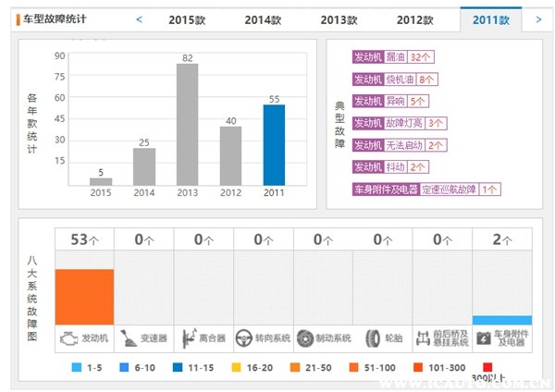
Task: Click the steering wheel (转向系统) icon
Action: [244, 338]
